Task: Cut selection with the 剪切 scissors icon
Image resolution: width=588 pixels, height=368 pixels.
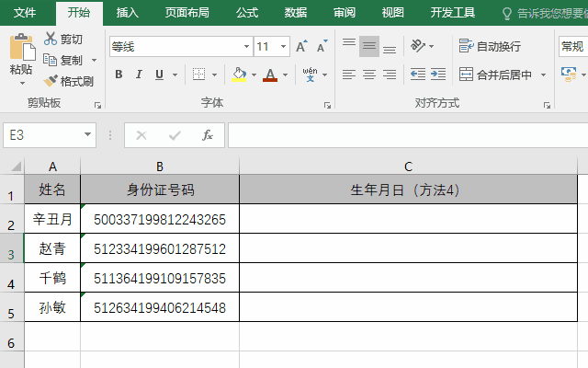Action: point(51,39)
